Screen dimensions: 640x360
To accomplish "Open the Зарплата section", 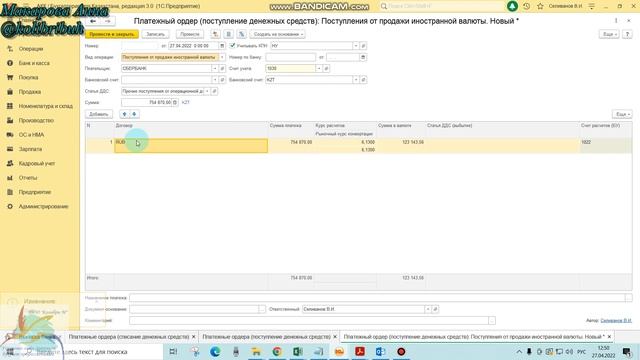I will click(x=30, y=149).
